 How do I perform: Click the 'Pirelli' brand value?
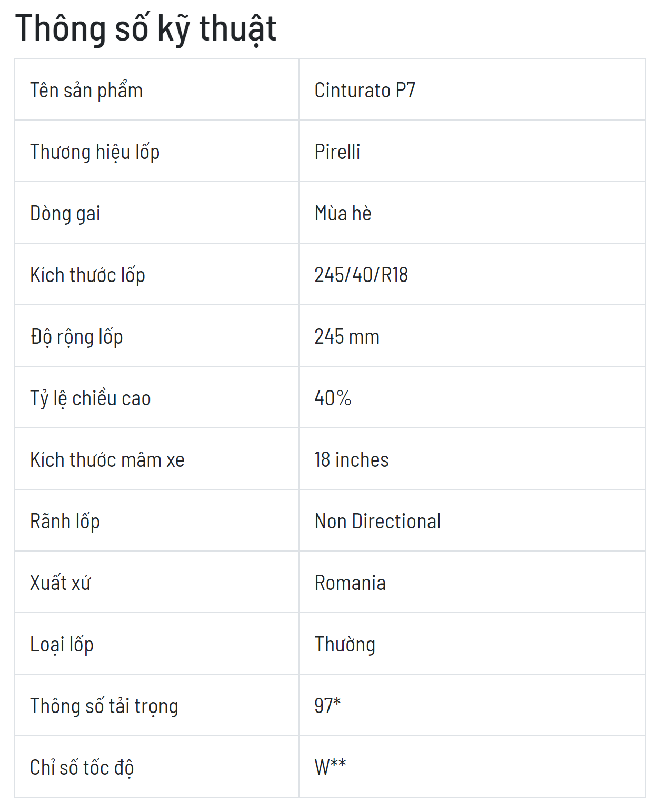[337, 152]
